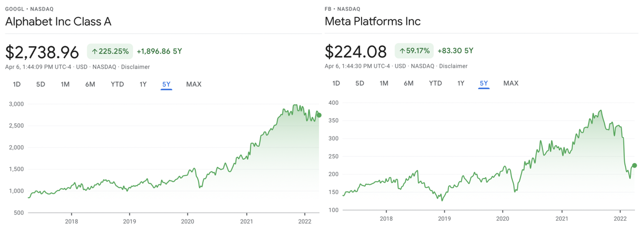Switch Alphabet chart to 6M
This screenshot has height=230, width=644.
click(90, 84)
